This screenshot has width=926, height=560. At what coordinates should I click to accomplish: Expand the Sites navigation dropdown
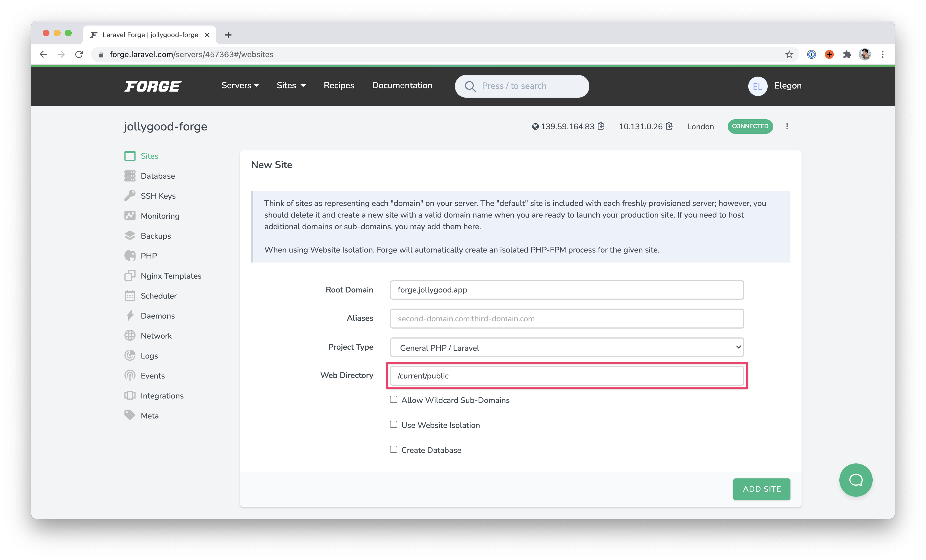click(x=291, y=86)
